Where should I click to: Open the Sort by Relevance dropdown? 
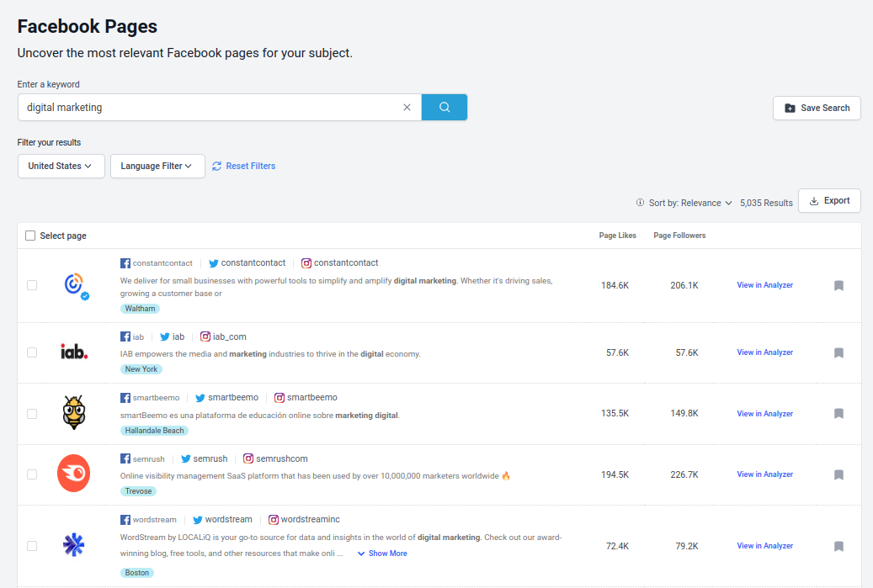tap(690, 203)
